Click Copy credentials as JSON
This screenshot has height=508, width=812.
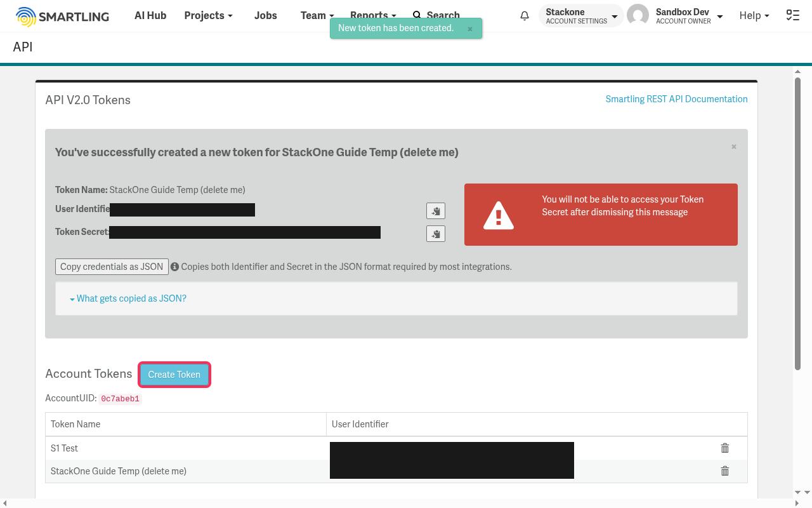click(x=112, y=267)
